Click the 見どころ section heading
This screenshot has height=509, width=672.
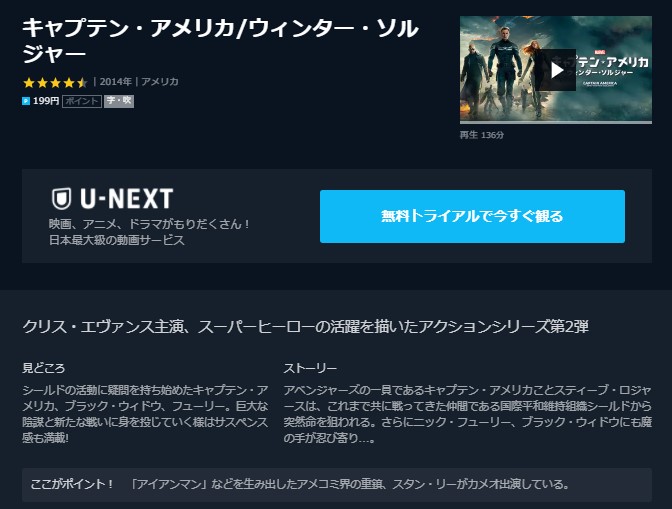pyautogui.click(x=44, y=368)
